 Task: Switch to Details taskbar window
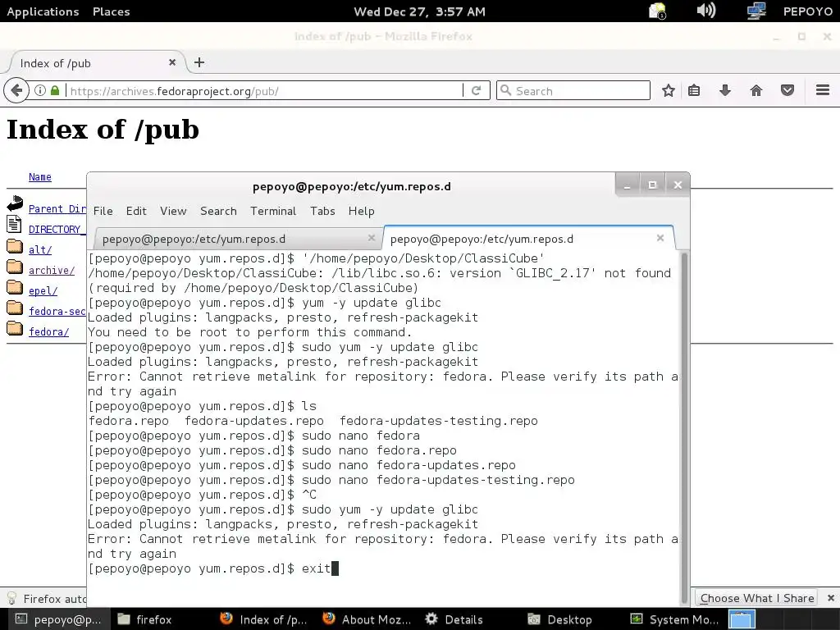pos(454,619)
